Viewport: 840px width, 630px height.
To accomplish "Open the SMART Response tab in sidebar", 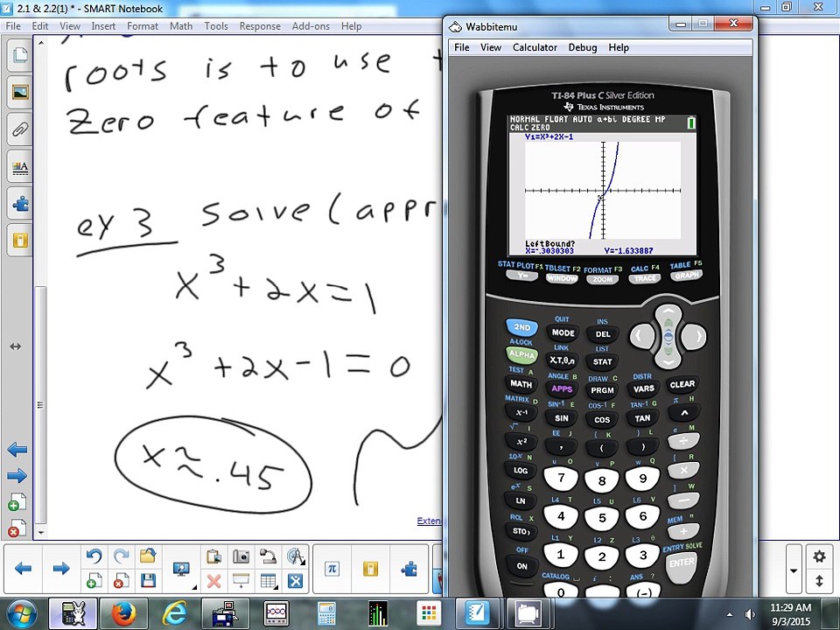I will (x=20, y=240).
